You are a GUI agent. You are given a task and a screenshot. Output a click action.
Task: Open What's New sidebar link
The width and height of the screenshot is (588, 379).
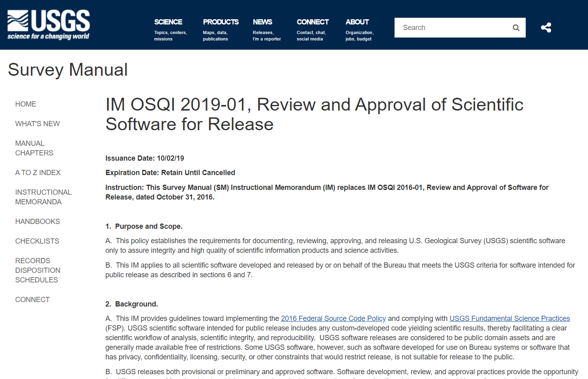pyautogui.click(x=37, y=124)
